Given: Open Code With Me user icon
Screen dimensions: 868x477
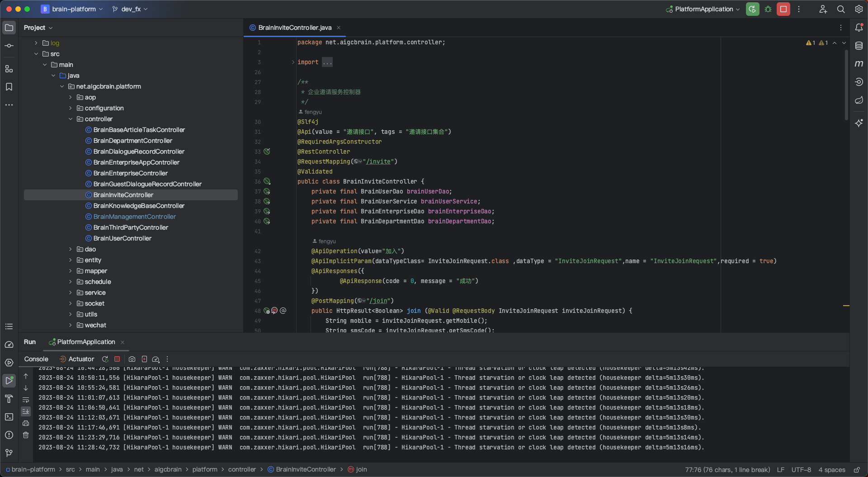Looking at the screenshot, I should click(823, 9).
